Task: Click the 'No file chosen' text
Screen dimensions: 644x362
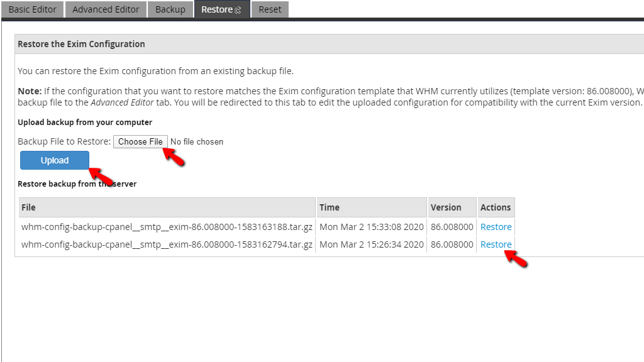Action: pyautogui.click(x=197, y=141)
